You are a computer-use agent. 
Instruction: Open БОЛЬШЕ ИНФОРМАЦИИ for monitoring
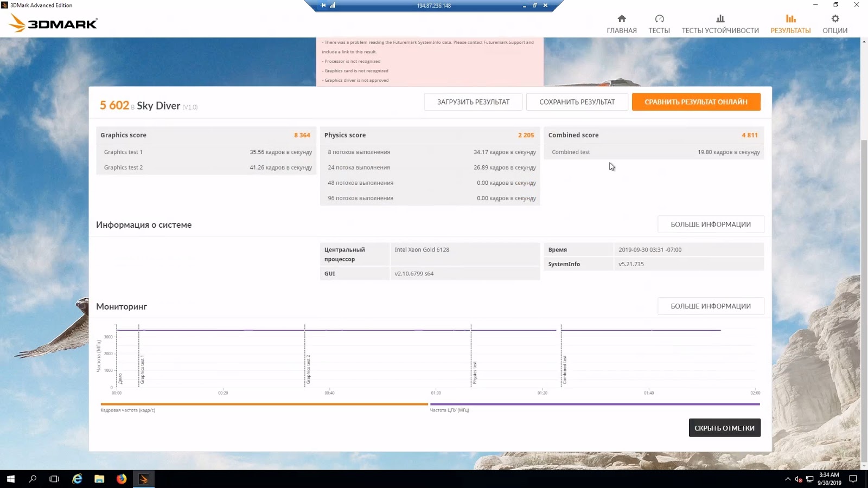711,306
